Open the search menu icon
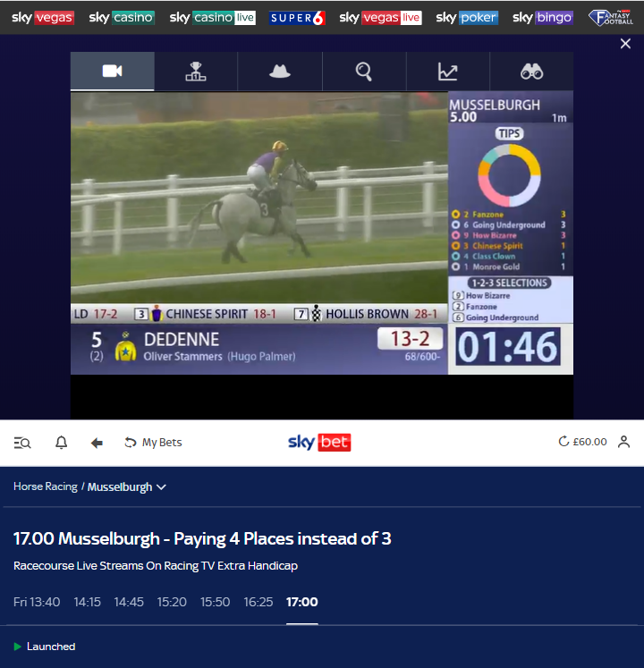The width and height of the screenshot is (644, 668). tap(22, 443)
